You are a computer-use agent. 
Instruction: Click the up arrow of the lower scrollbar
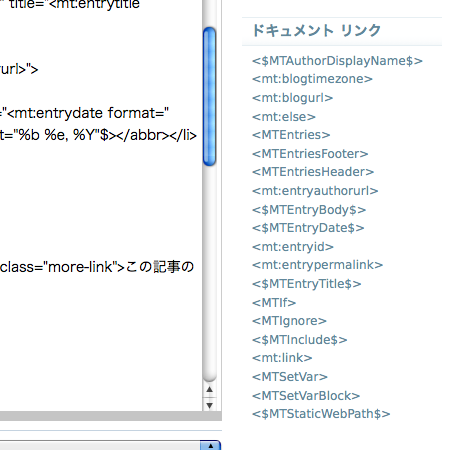click(x=210, y=446)
